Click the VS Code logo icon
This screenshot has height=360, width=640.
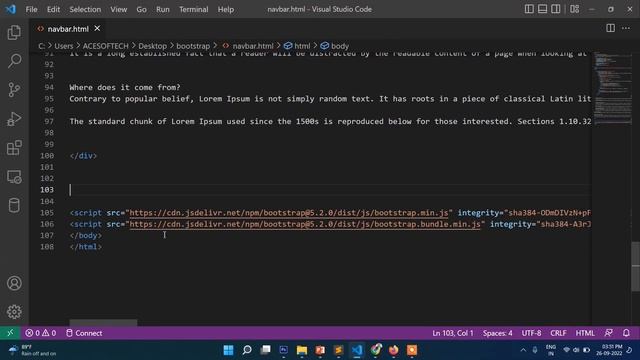(10, 9)
